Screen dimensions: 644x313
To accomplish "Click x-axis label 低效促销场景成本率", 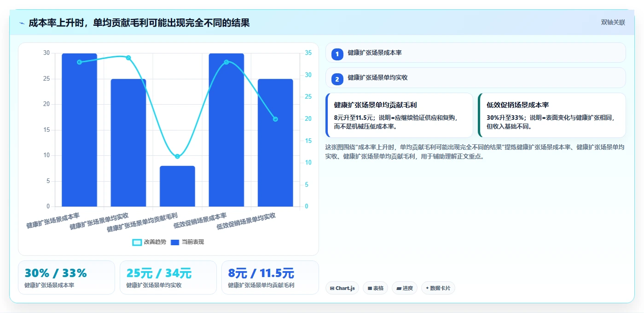I will coord(200,221).
